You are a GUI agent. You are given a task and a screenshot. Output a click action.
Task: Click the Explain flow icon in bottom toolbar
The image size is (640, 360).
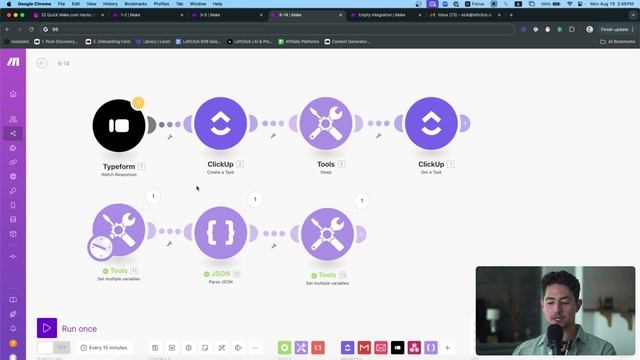click(238, 348)
